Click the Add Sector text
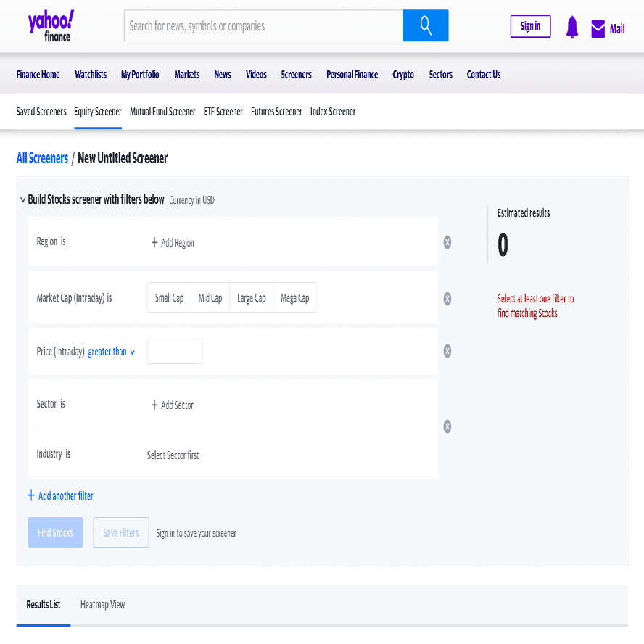 (177, 405)
